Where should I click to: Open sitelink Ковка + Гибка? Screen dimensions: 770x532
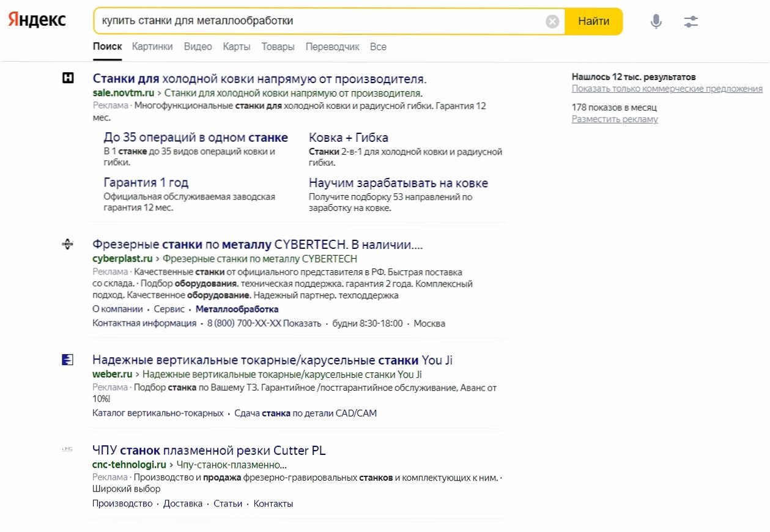(x=349, y=138)
